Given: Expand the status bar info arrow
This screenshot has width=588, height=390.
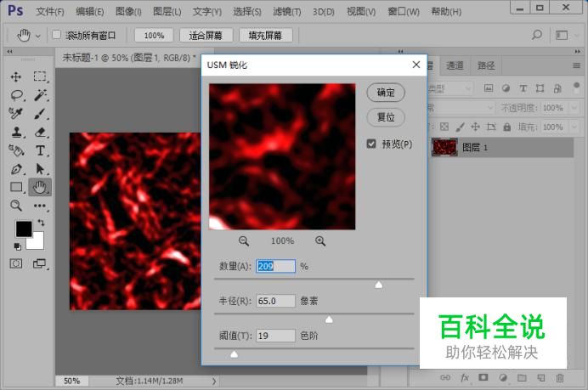Looking at the screenshot, I should coord(214,381).
